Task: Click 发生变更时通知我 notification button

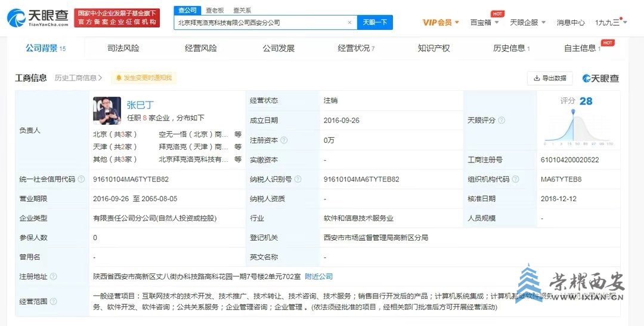Action: click(144, 78)
